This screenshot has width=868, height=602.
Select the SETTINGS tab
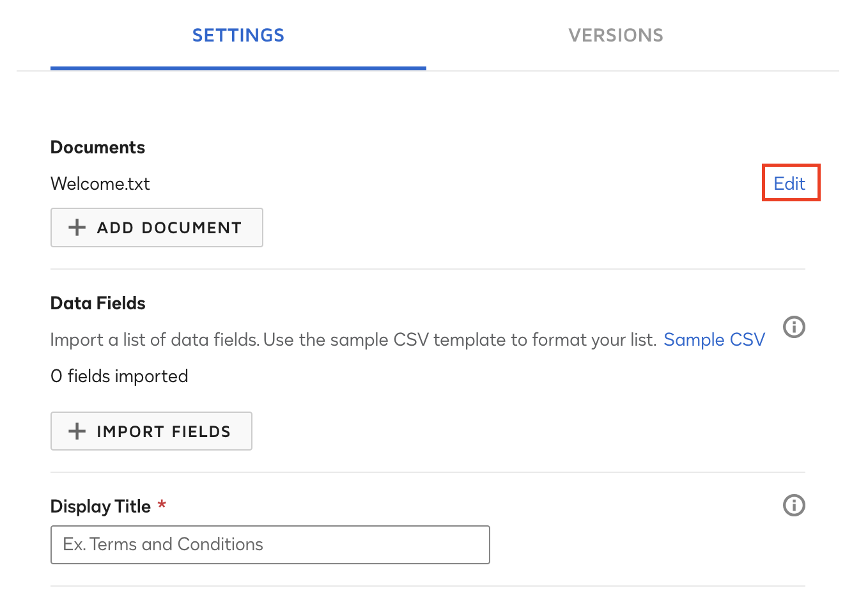tap(238, 35)
